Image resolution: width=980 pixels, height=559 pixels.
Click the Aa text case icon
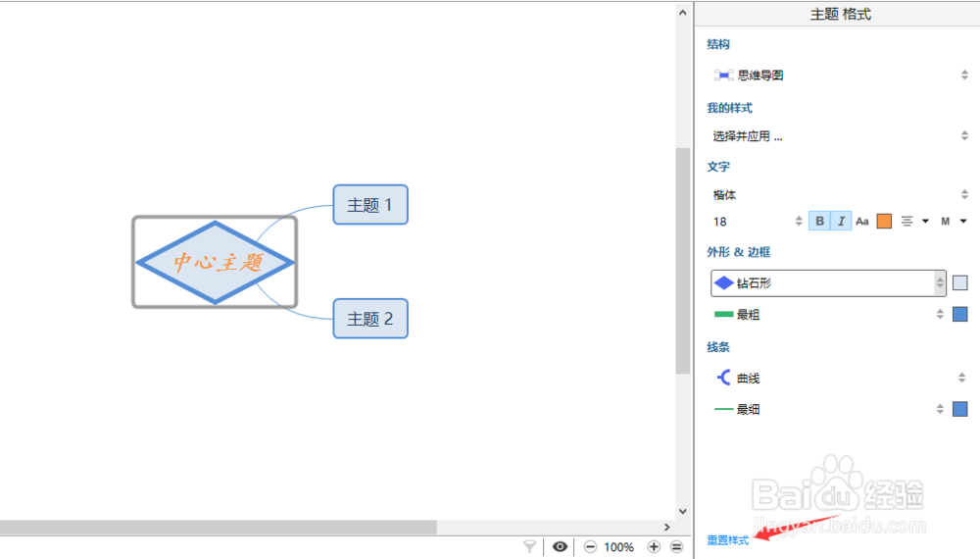[x=862, y=222]
